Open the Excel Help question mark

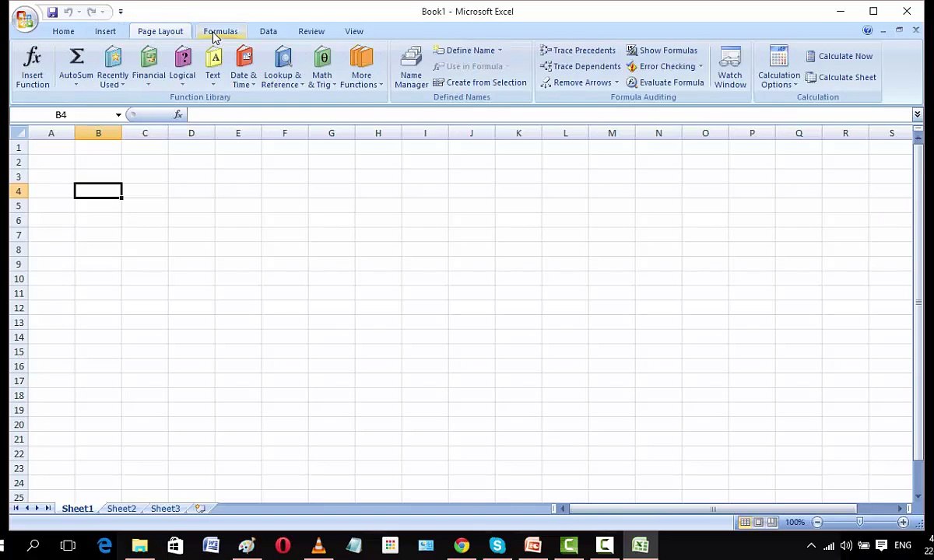click(x=867, y=31)
